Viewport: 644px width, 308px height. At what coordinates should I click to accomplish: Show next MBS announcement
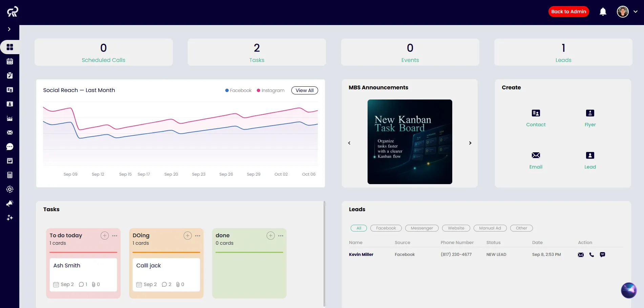(x=470, y=143)
